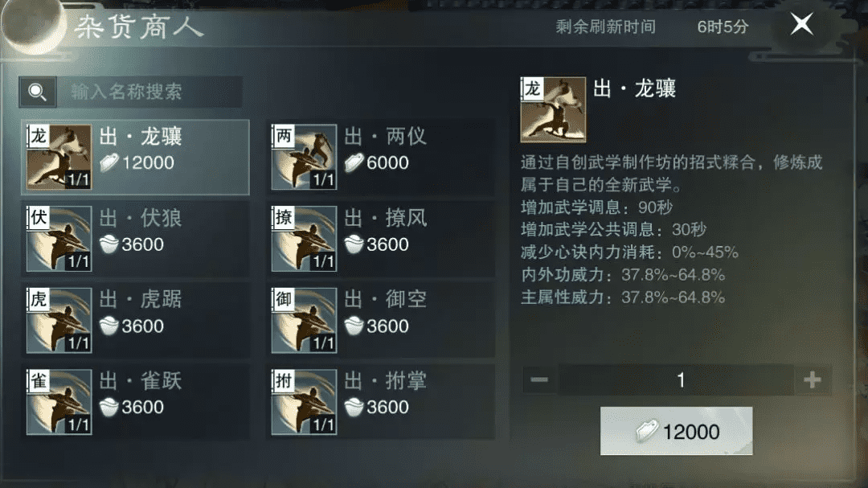Open the large 出·龙骧 detail thumbnail
868x488 pixels.
pyautogui.click(x=553, y=109)
